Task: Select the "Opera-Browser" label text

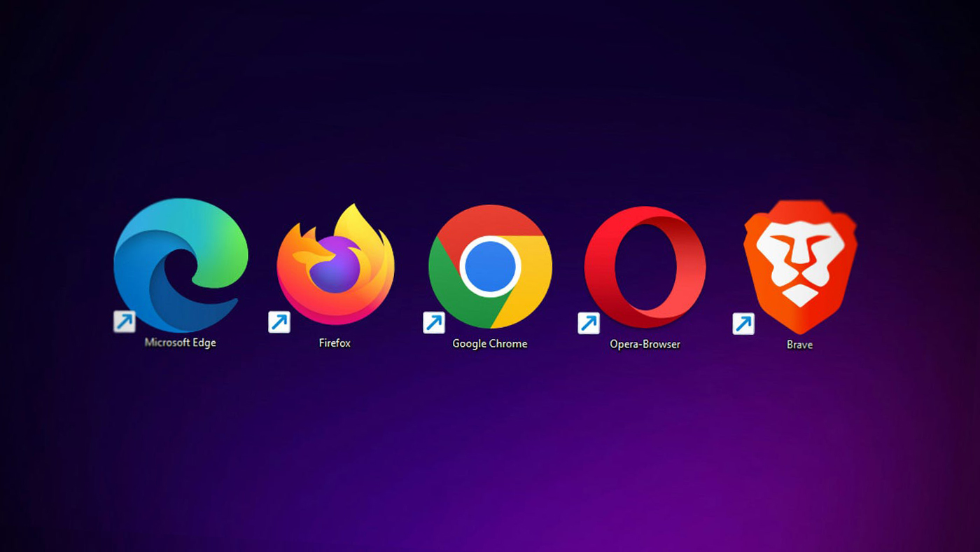Action: 645,345
